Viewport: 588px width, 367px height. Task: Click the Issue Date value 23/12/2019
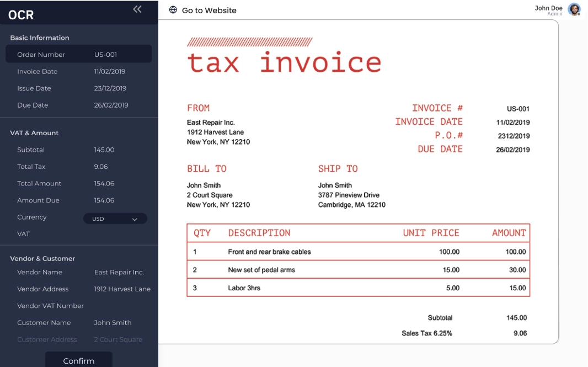click(110, 88)
